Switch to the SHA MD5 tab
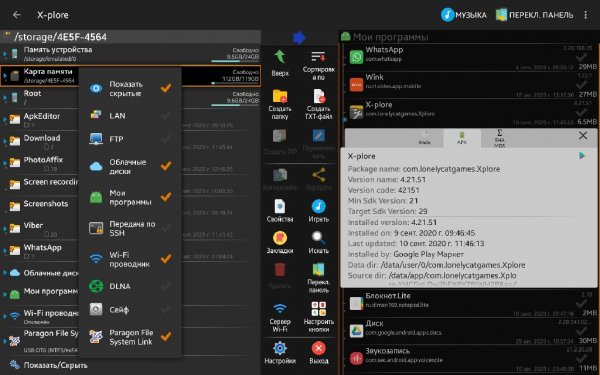 pos(499,138)
